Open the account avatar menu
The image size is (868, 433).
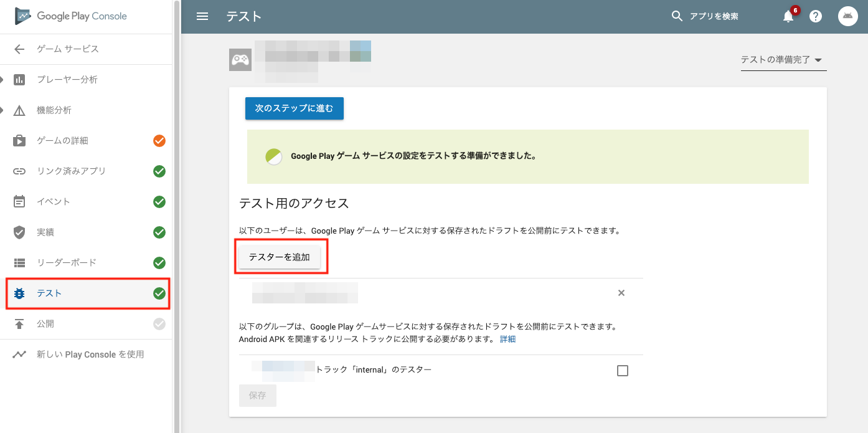(x=848, y=16)
